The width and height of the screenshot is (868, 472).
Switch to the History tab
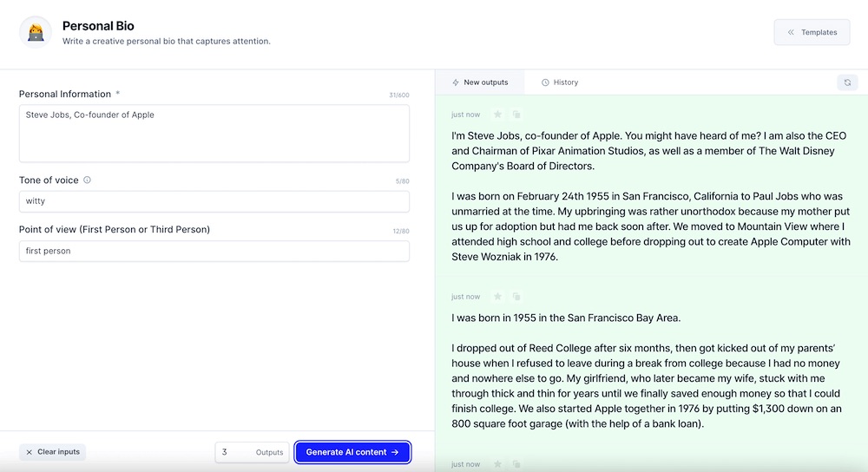coord(560,82)
